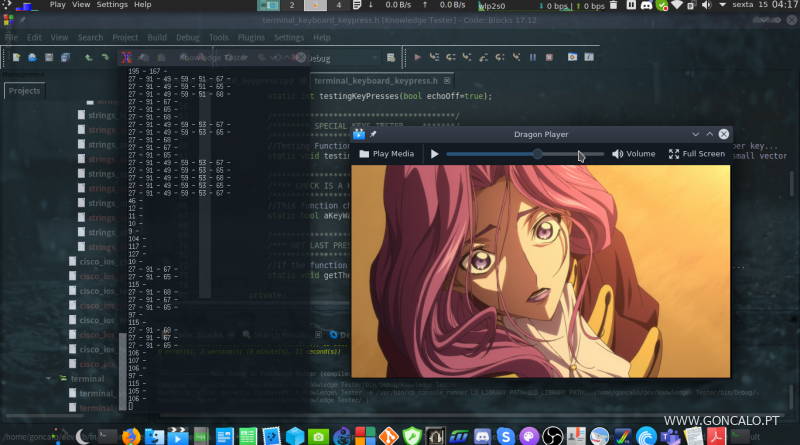Open the Play menu in top panel
Screen dimensions: 800x445
tap(58, 5)
